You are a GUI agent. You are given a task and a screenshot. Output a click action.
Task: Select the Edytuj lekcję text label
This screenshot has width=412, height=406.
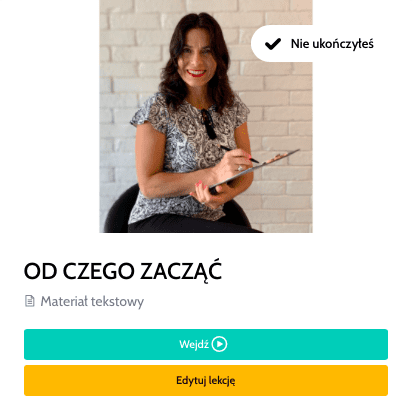coord(206,380)
